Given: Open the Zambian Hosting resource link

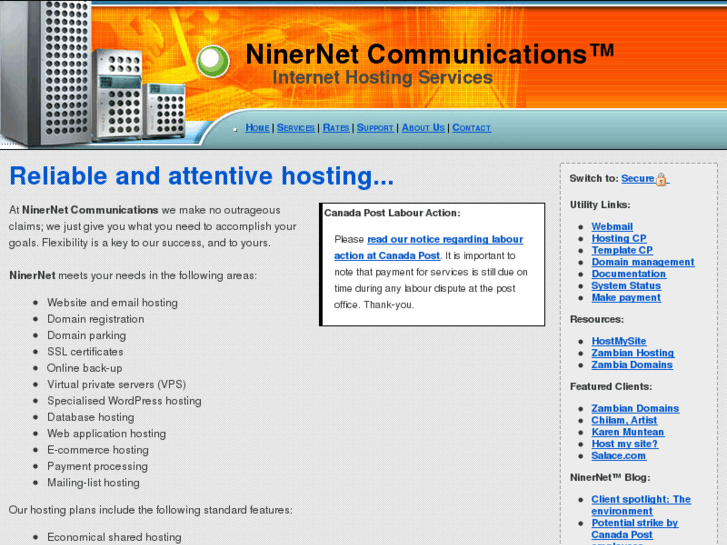Looking at the screenshot, I should click(x=632, y=353).
